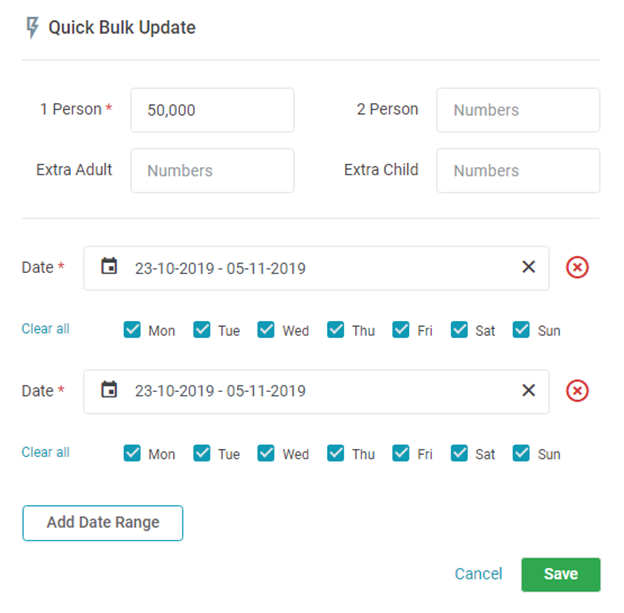The width and height of the screenshot is (624, 613).
Task: Toggle Sun checkbox in second date range
Action: (x=521, y=453)
